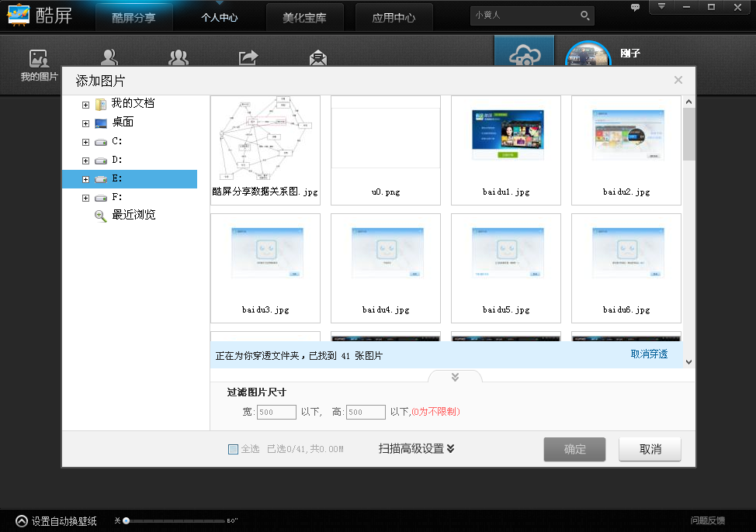Select the baidu3.jpg thumbnail
This screenshot has width=756, height=532.
pos(265,268)
